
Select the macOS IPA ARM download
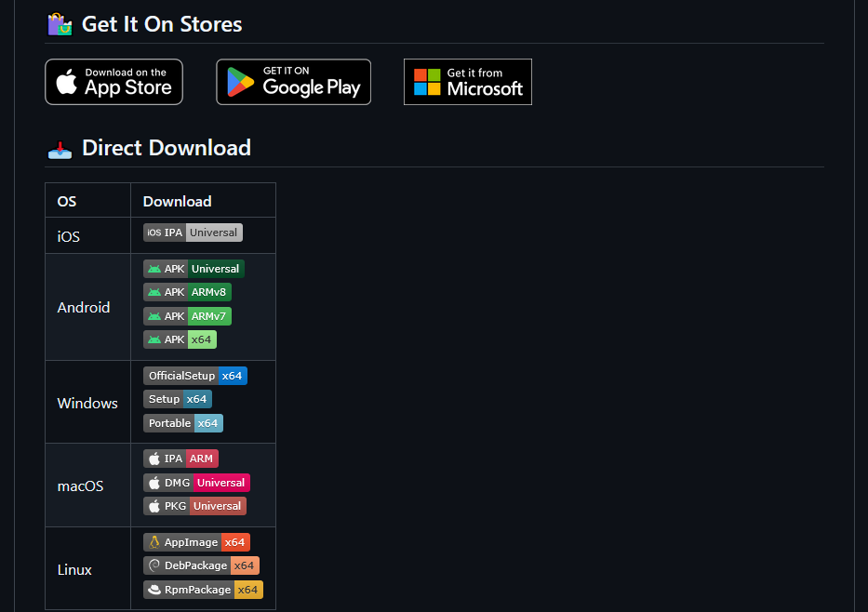[180, 459]
